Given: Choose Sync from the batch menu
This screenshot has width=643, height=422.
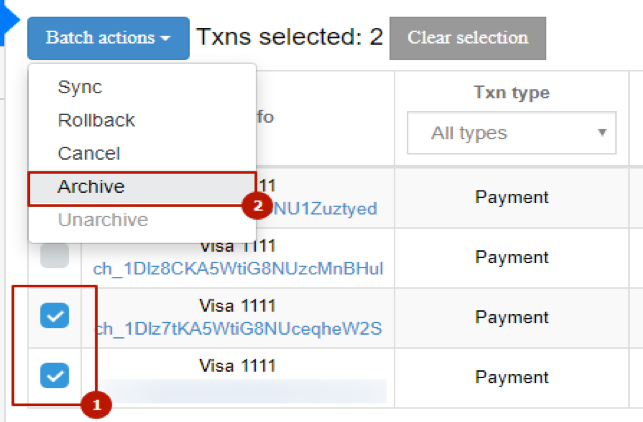Looking at the screenshot, I should tap(80, 87).
